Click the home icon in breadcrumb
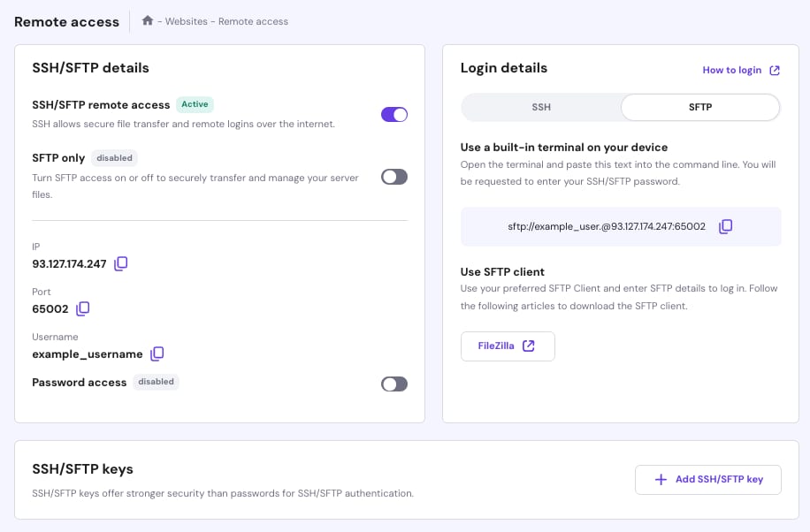 tap(148, 20)
